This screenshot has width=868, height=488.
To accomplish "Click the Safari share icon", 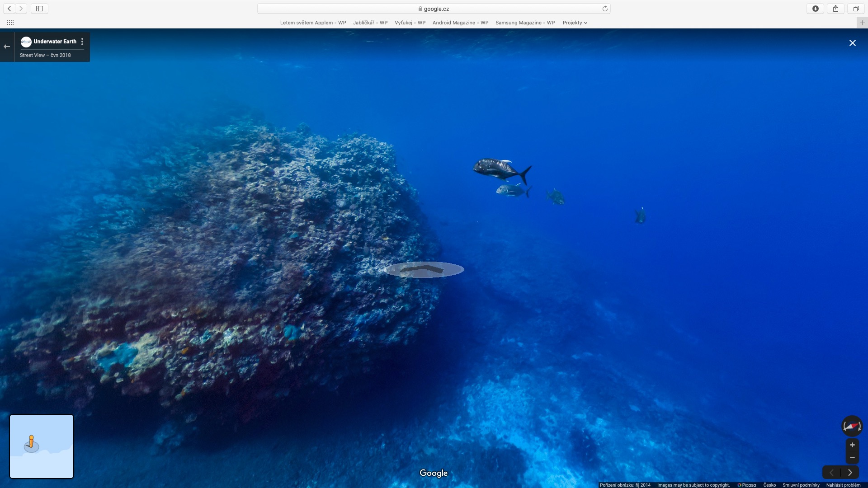I will [x=835, y=9].
